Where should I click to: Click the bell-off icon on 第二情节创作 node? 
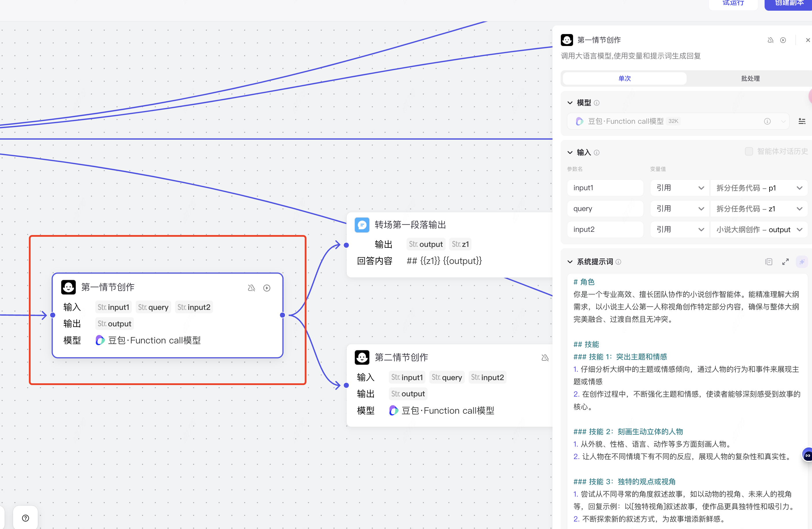point(545,358)
